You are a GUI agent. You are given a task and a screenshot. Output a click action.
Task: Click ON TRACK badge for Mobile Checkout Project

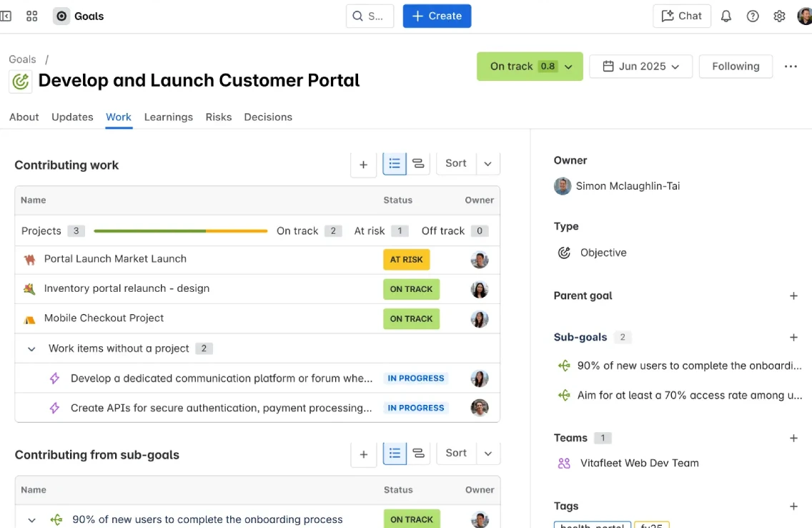411,318
